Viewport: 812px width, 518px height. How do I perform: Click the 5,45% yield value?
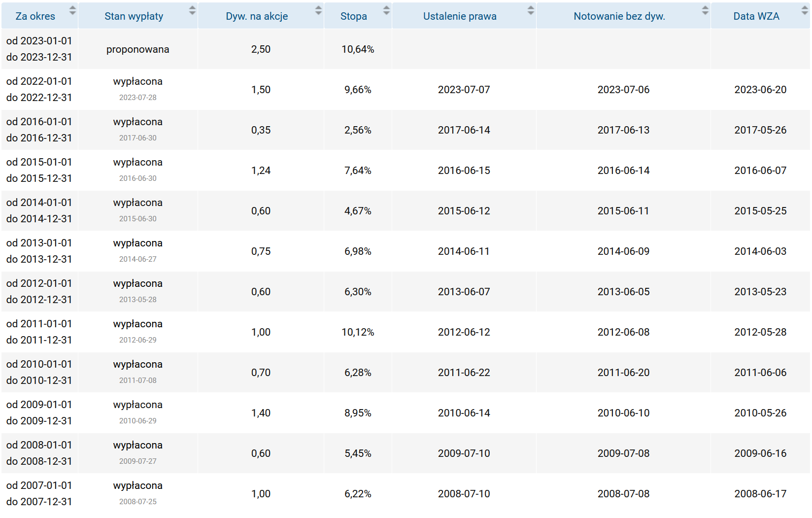358,453
